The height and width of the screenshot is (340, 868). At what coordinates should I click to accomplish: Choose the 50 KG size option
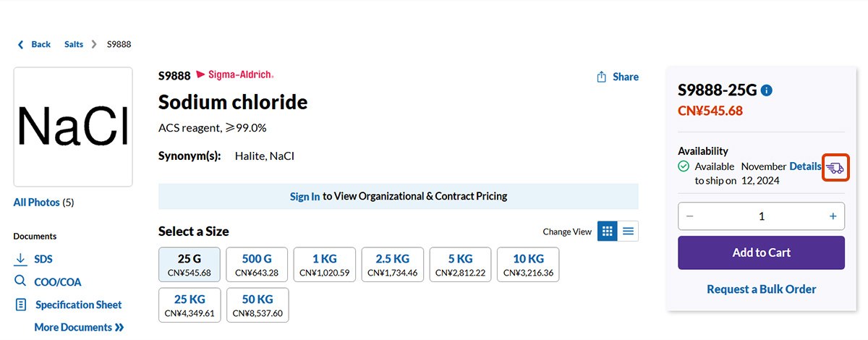[x=258, y=305]
